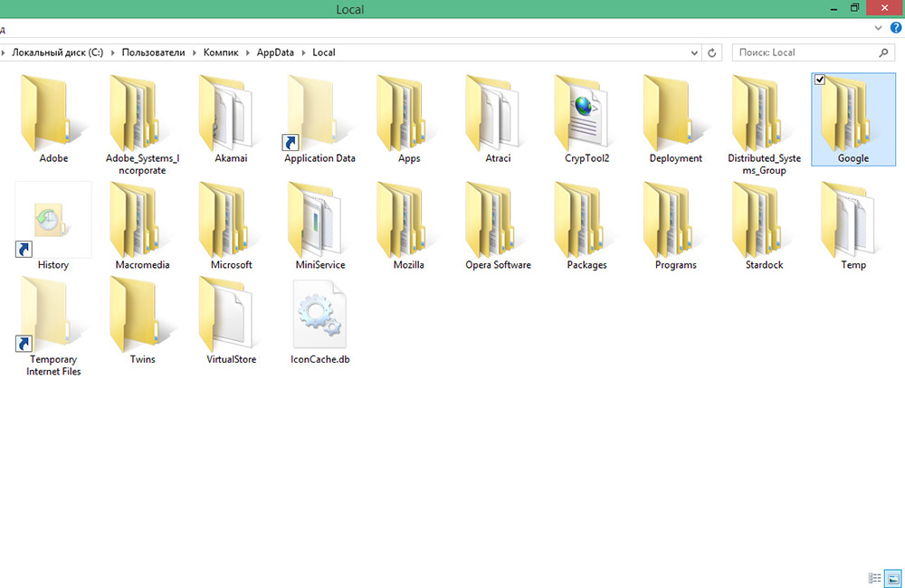This screenshot has height=588, width=905.
Task: Switch to large icons view button
Action: coord(893,578)
